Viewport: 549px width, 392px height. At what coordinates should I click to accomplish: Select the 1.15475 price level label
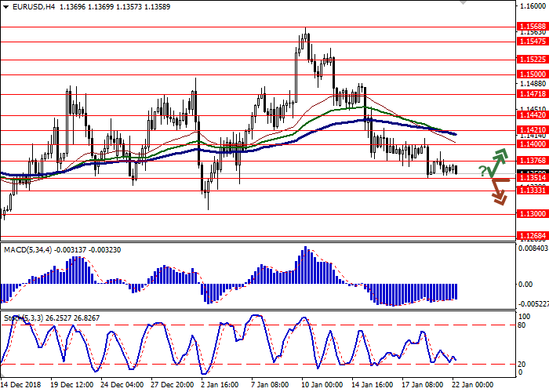pos(531,42)
